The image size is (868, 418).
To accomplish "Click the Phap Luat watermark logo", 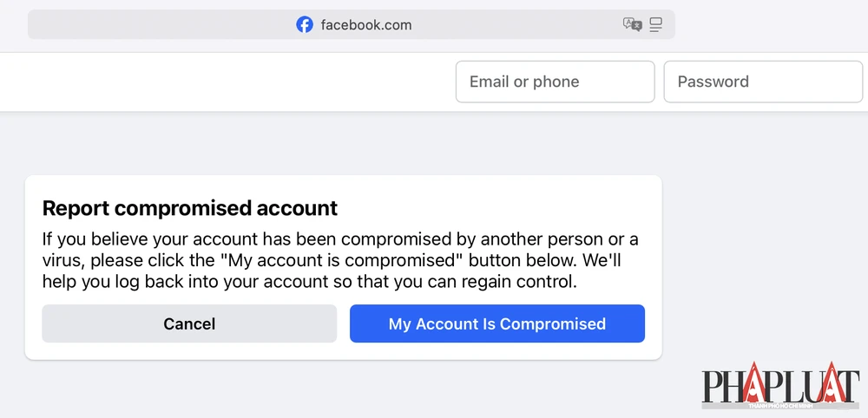I will tap(780, 386).
